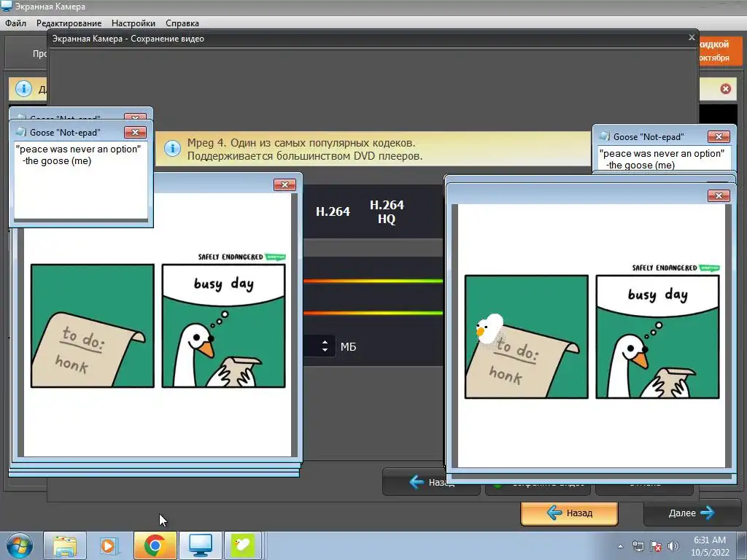Viewport: 747px width, 560px height.
Task: Click the white goose on the comic
Action: coord(489,329)
